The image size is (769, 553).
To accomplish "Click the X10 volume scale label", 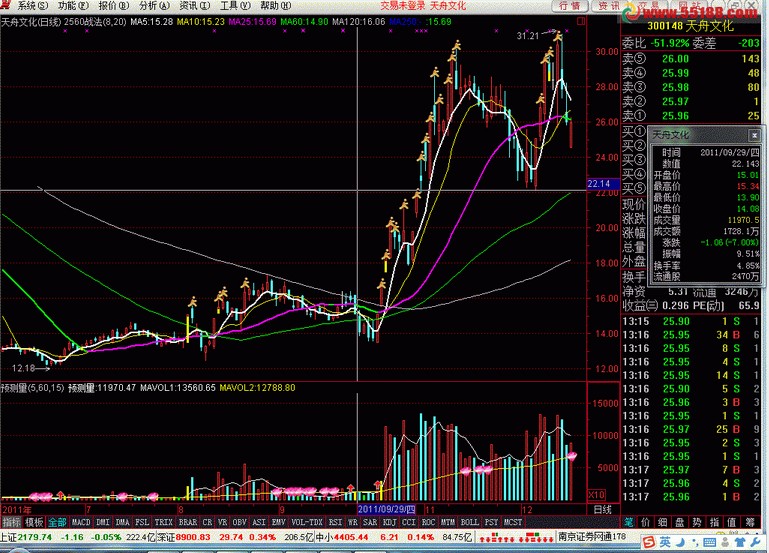I will [x=594, y=495].
